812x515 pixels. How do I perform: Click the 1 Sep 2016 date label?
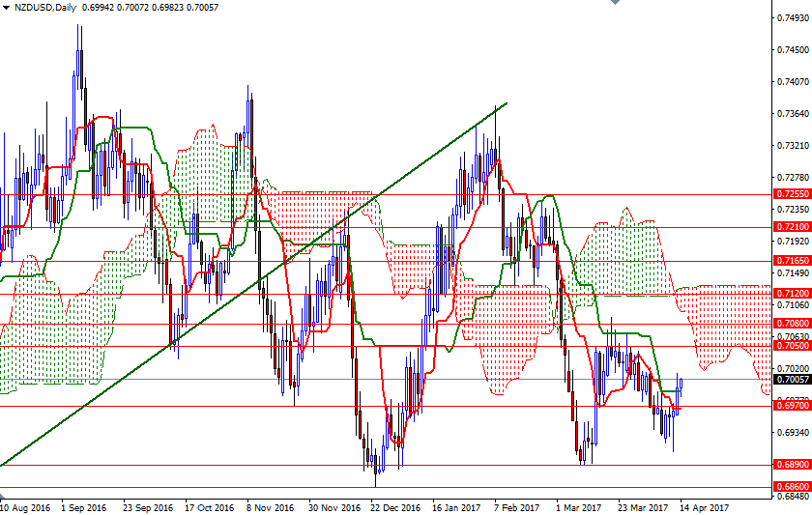pos(83,508)
